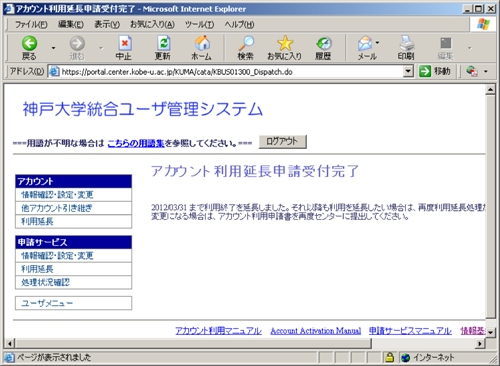Open the 表示(V) menu
The image size is (500, 366).
107,24
